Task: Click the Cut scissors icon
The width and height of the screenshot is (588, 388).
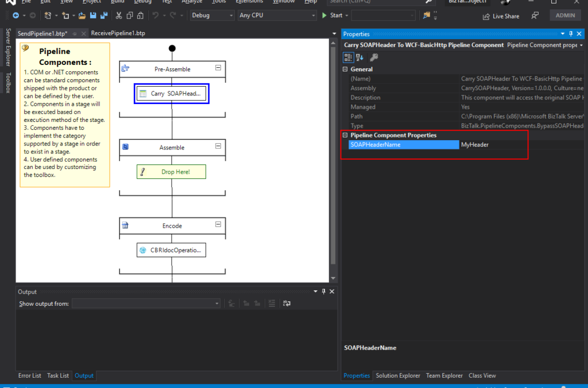Action: pos(119,16)
